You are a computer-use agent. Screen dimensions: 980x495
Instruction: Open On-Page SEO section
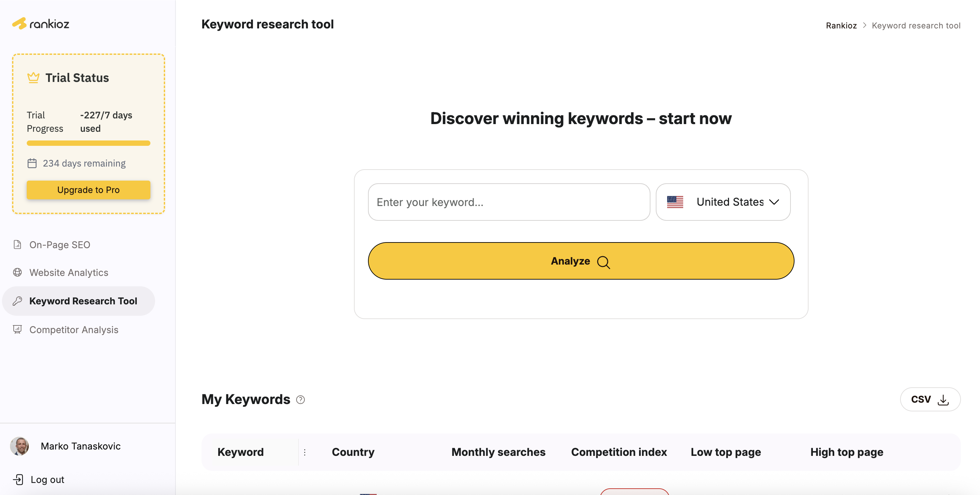click(x=60, y=244)
